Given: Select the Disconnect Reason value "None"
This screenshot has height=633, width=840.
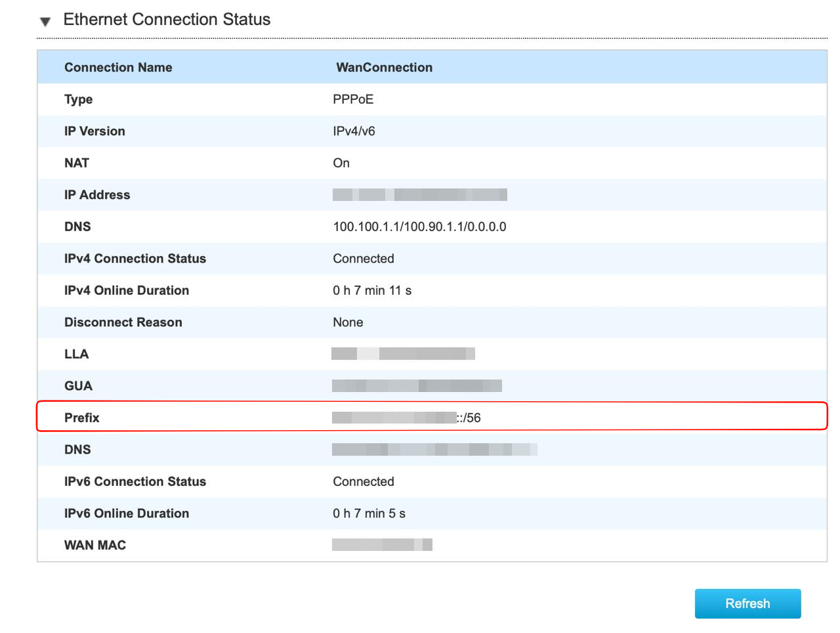Looking at the screenshot, I should click(348, 322).
